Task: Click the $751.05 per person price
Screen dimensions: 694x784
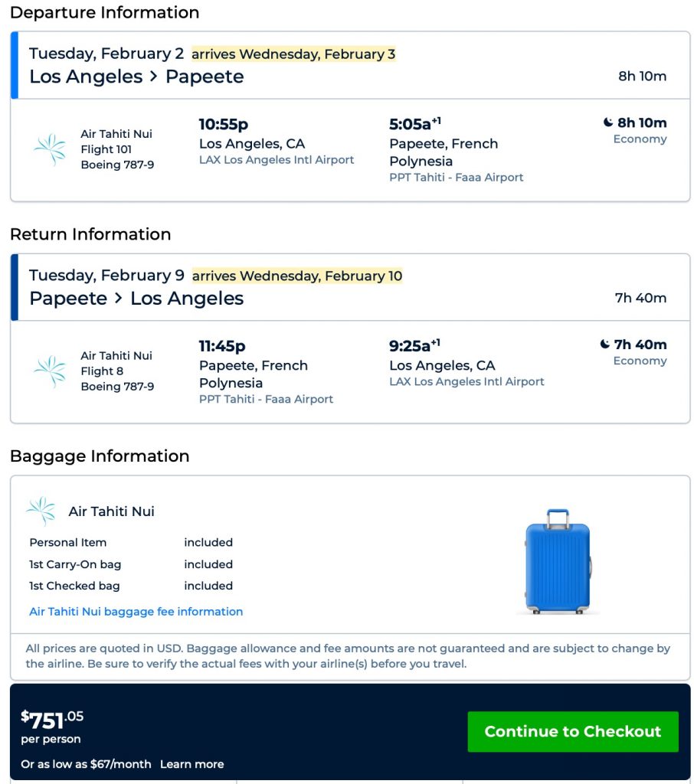Action: pyautogui.click(x=52, y=720)
